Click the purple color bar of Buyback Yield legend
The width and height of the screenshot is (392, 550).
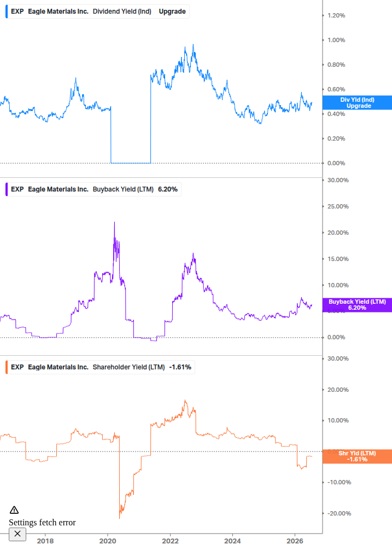tap(7, 189)
